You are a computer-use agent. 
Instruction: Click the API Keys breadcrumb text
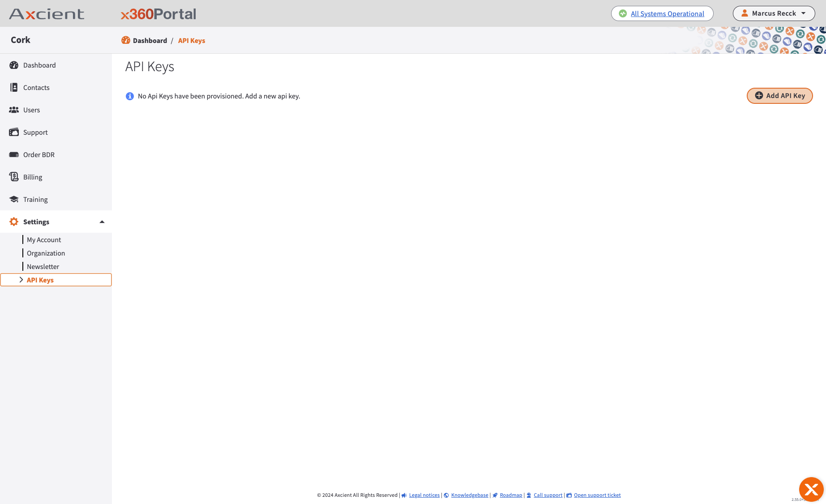[192, 40]
